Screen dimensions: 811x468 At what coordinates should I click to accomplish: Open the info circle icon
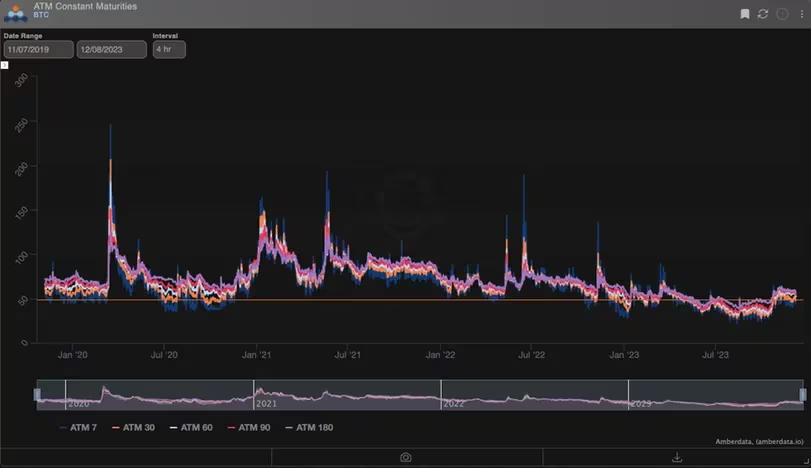pyautogui.click(x=780, y=14)
